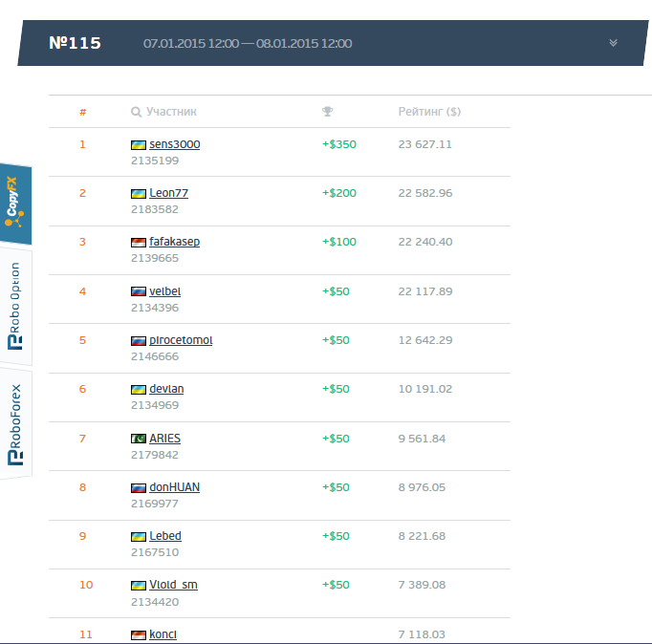Click the flag icon next to Lebed
The height and width of the screenshot is (644, 652).
pos(138,536)
